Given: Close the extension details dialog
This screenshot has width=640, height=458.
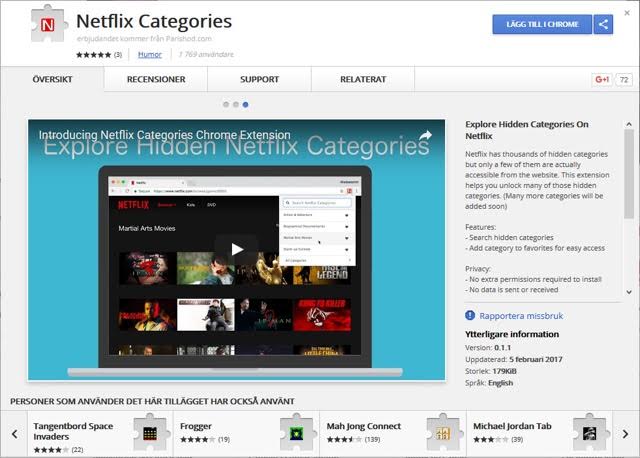Looking at the screenshot, I should pos(627,13).
